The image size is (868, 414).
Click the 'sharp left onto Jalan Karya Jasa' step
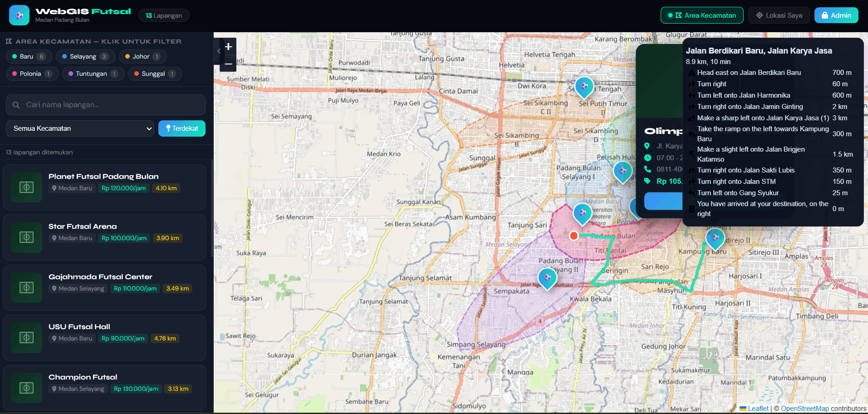(770, 118)
